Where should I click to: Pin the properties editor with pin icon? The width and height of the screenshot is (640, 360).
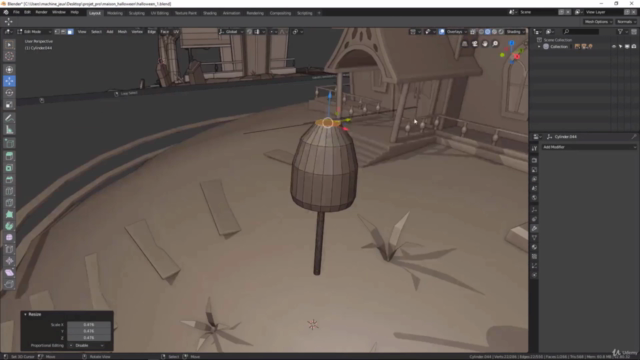[x=633, y=137]
